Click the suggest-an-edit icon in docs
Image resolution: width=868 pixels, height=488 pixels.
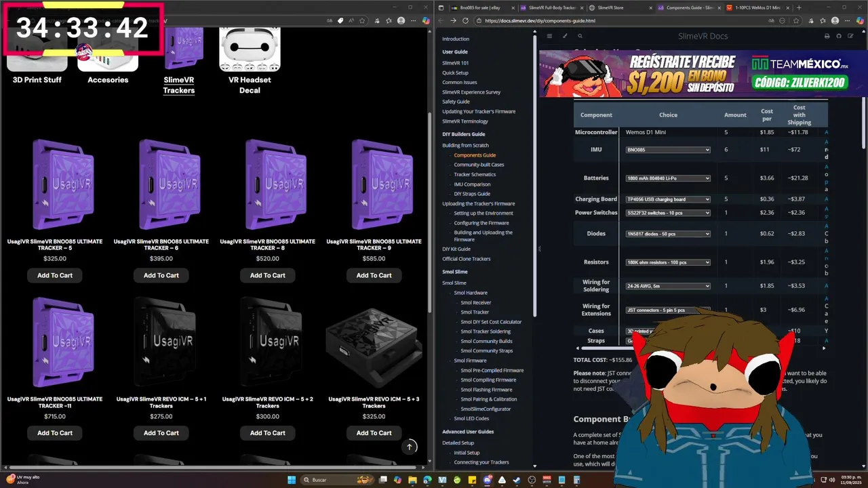click(851, 36)
